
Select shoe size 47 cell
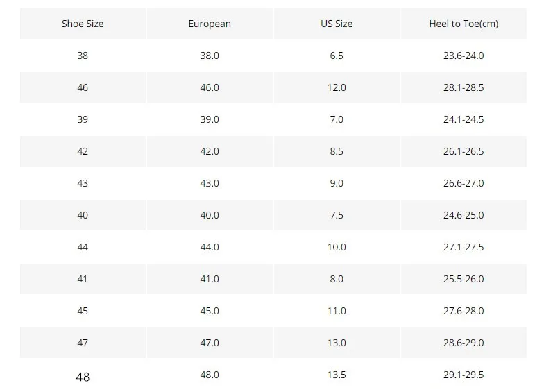click(x=83, y=343)
